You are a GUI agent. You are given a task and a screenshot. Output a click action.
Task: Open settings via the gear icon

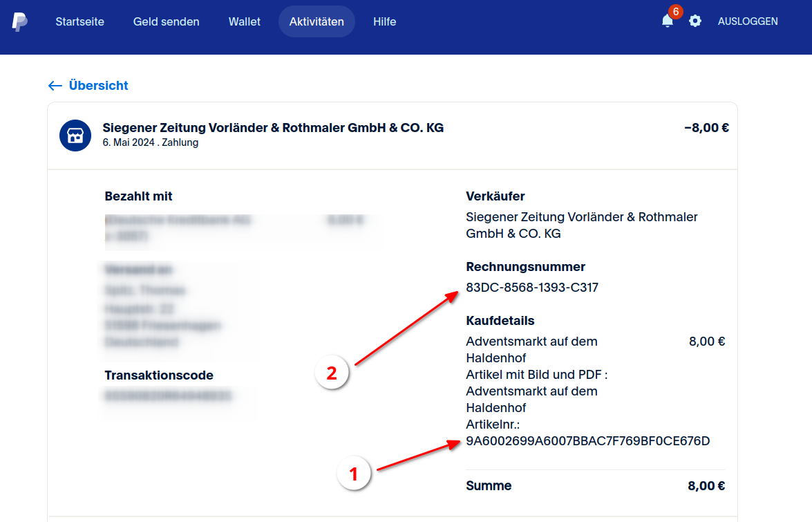click(x=695, y=21)
